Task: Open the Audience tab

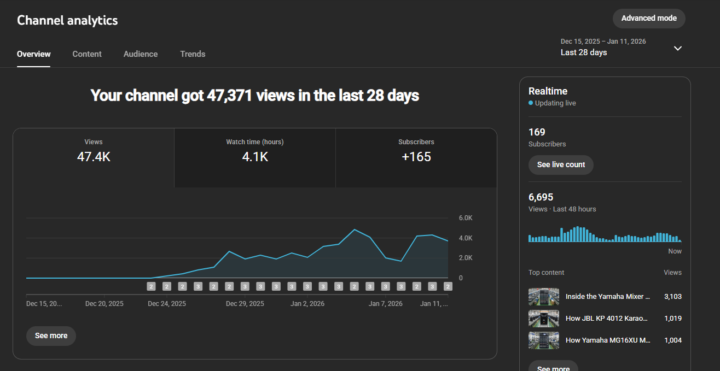Action: pyautogui.click(x=141, y=54)
